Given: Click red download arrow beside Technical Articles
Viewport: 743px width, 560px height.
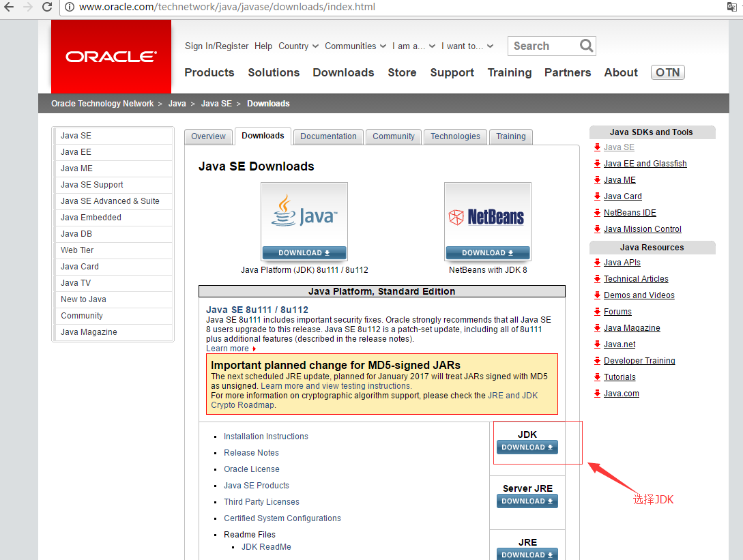Looking at the screenshot, I should click(x=597, y=279).
